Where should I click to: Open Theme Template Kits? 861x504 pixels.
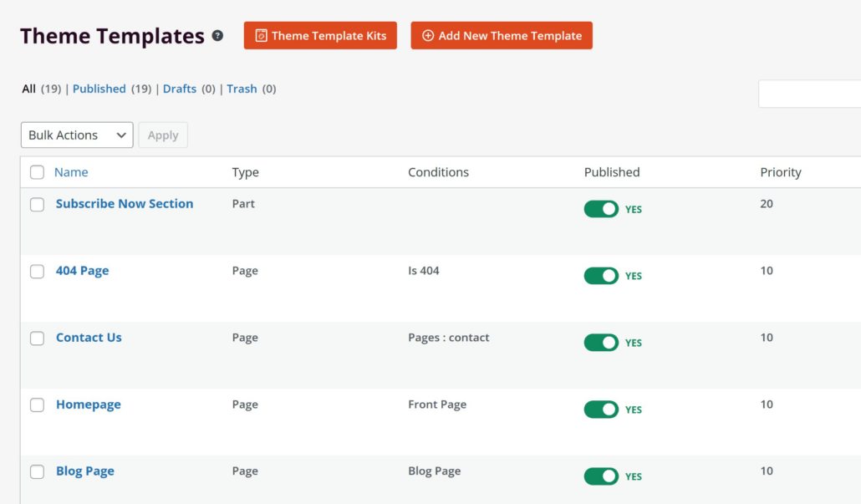coord(320,36)
